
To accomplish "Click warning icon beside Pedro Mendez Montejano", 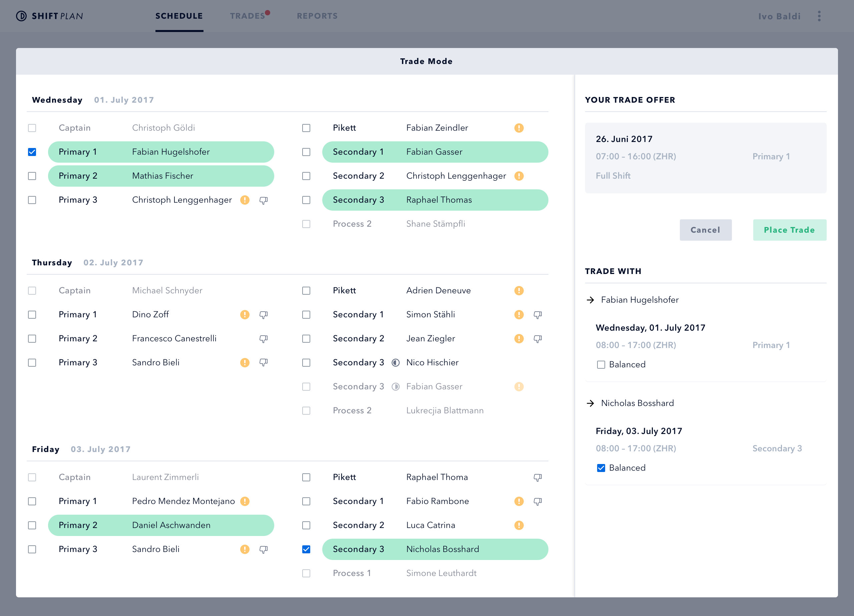I will (x=245, y=501).
